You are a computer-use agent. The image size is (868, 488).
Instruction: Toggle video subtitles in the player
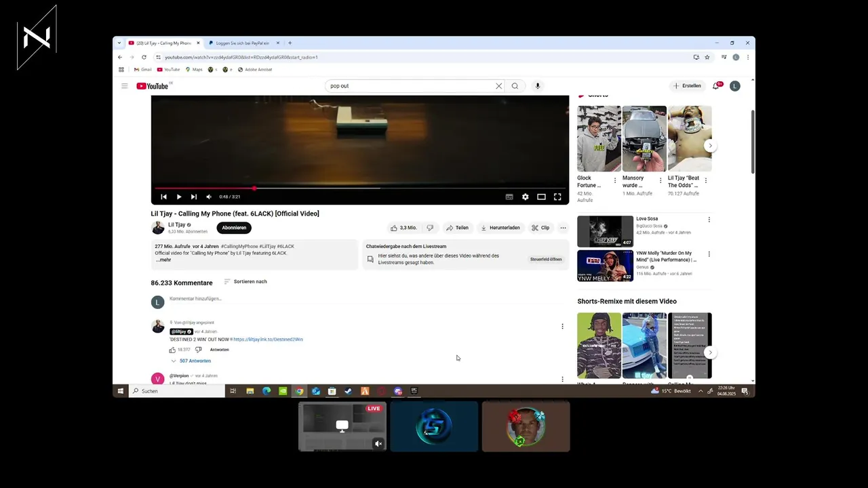[x=509, y=197]
